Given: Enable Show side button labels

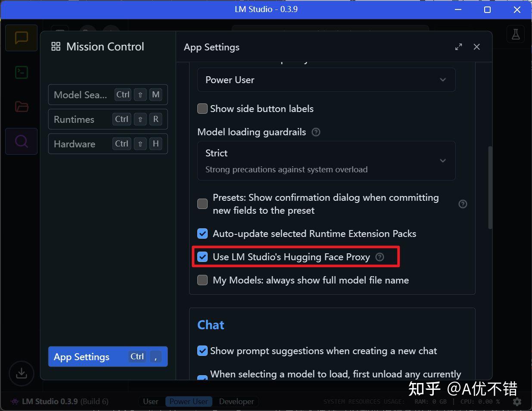Looking at the screenshot, I should [202, 109].
